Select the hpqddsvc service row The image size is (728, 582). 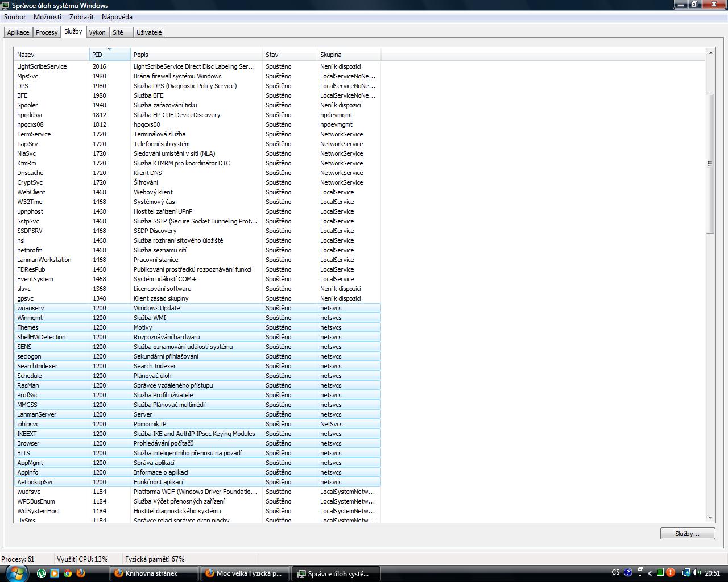tap(197, 115)
